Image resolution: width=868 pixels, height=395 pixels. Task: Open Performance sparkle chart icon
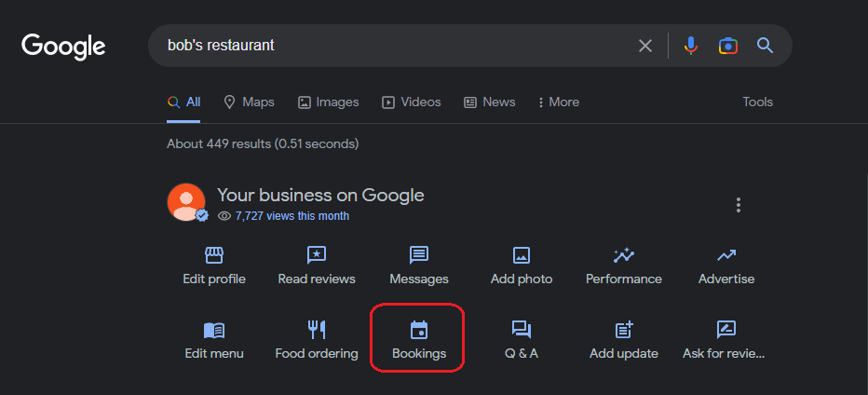click(624, 255)
